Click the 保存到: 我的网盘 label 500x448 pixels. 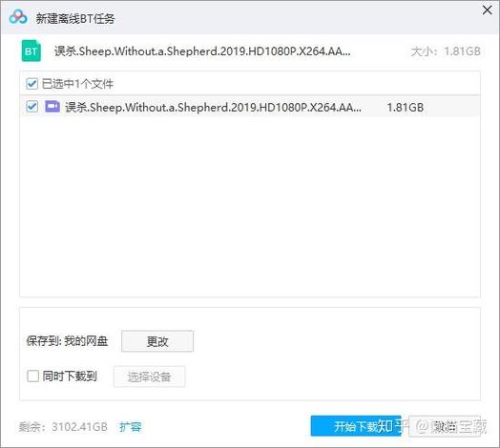pos(67,341)
